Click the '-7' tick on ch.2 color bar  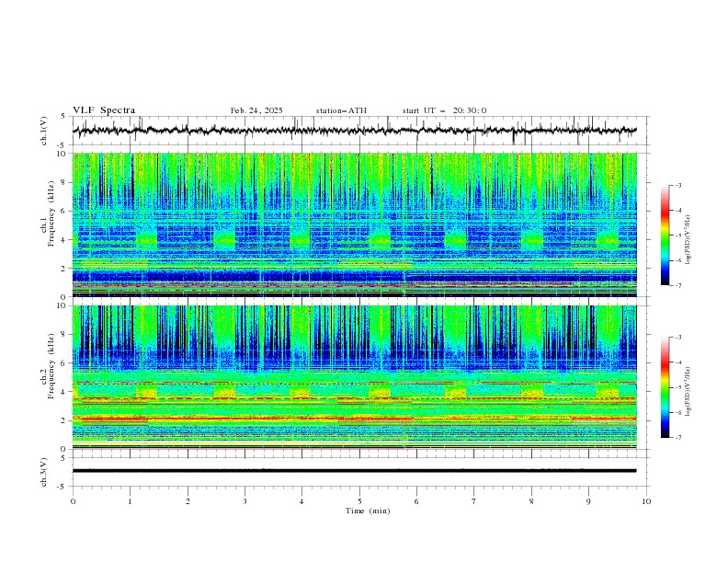678,438
